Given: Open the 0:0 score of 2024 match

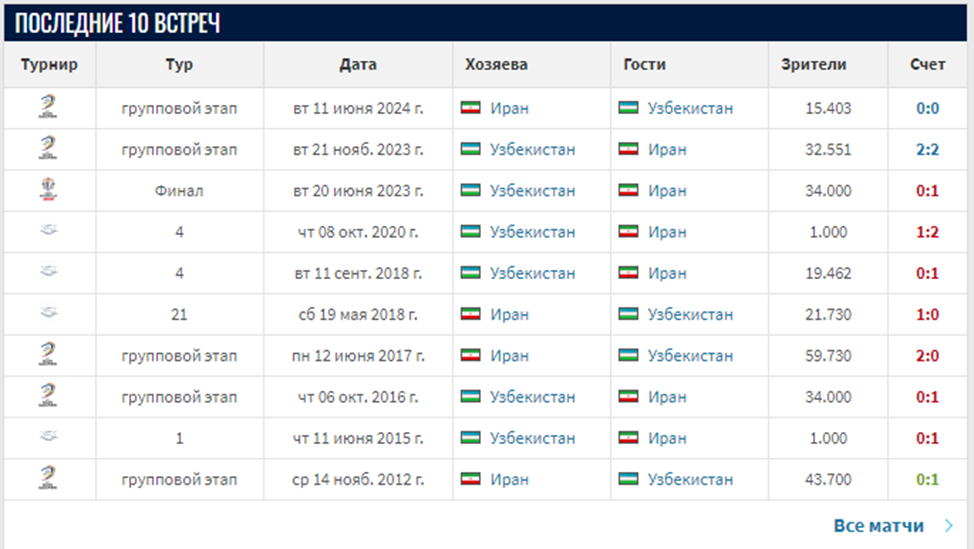Looking at the screenshot, I should [x=927, y=108].
